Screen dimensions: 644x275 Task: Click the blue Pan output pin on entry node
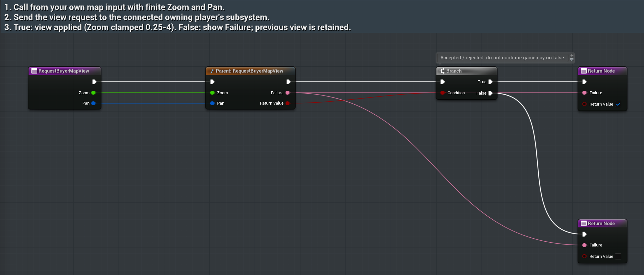pos(94,103)
